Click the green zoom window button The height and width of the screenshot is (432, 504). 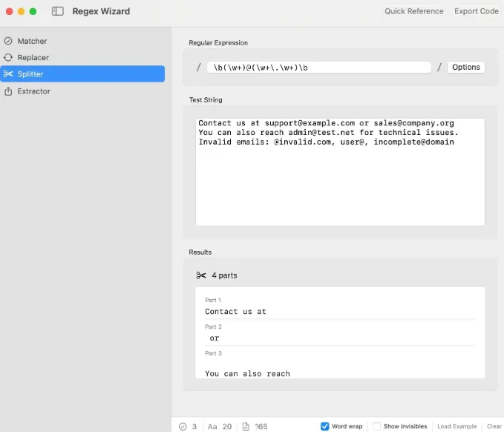tap(33, 12)
